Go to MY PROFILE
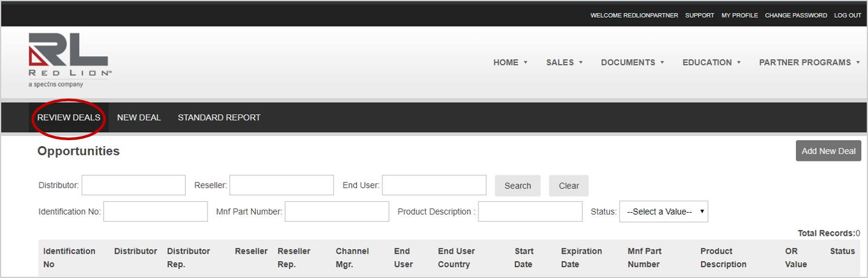The height and width of the screenshot is (278, 868). [739, 15]
